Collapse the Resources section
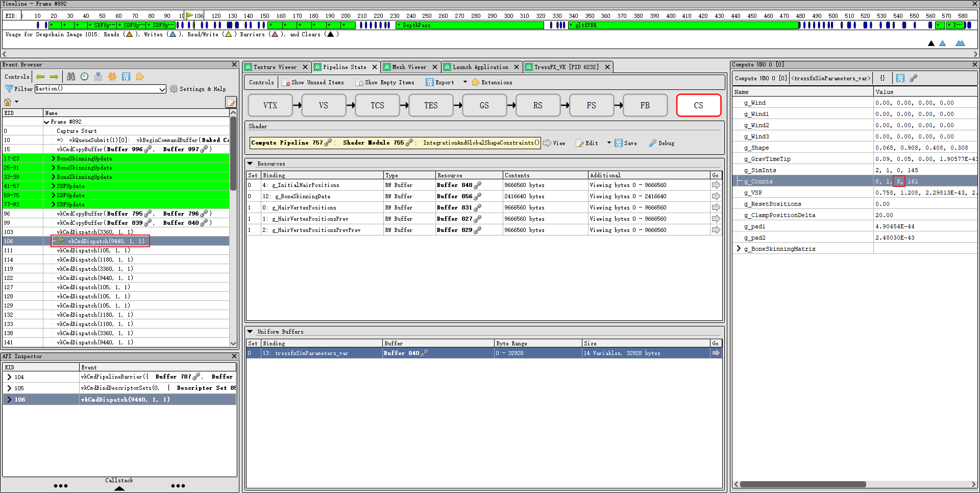The width and height of the screenshot is (980, 493). click(x=250, y=163)
